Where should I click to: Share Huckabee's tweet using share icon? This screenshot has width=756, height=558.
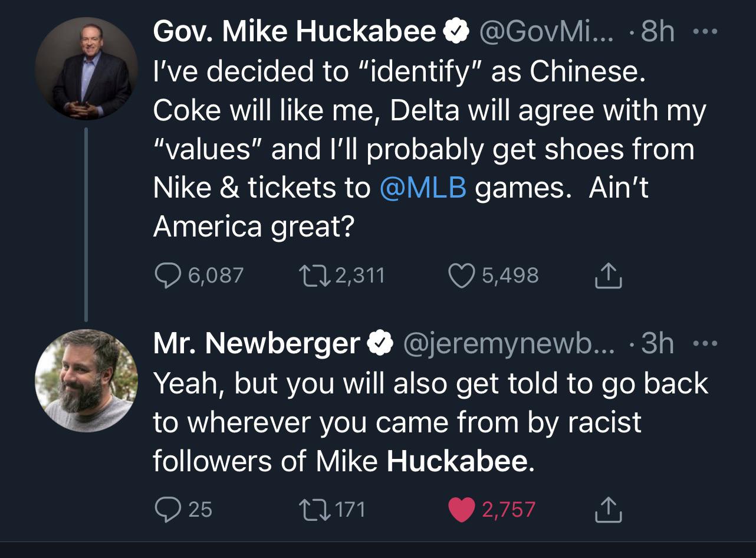point(609,275)
